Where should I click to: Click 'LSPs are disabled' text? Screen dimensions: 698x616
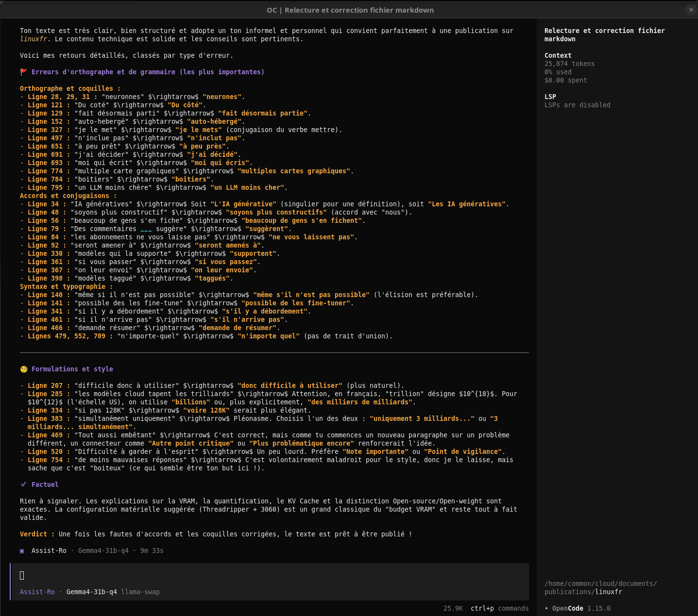578,105
